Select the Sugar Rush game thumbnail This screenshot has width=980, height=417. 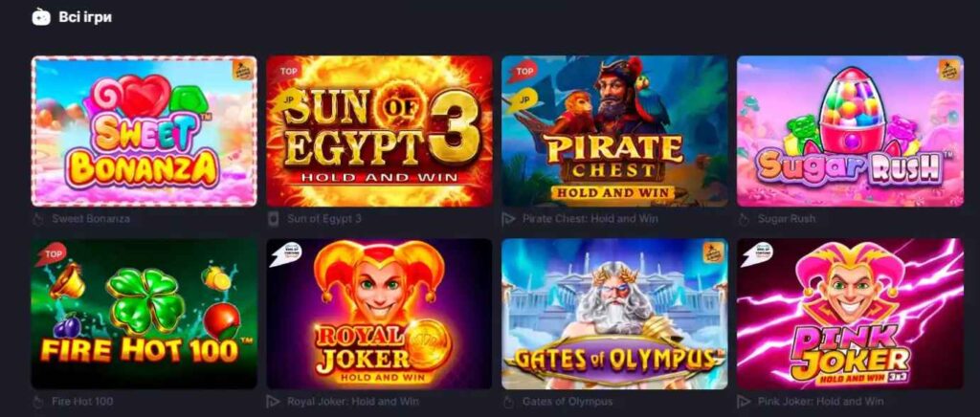850,131
